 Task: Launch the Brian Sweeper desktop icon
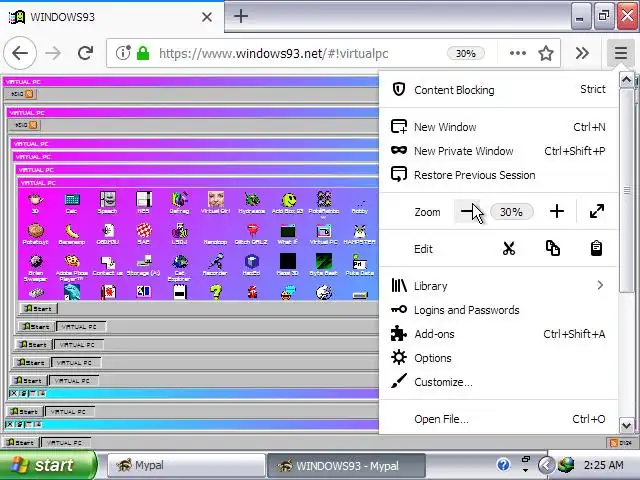pyautogui.click(x=36, y=267)
